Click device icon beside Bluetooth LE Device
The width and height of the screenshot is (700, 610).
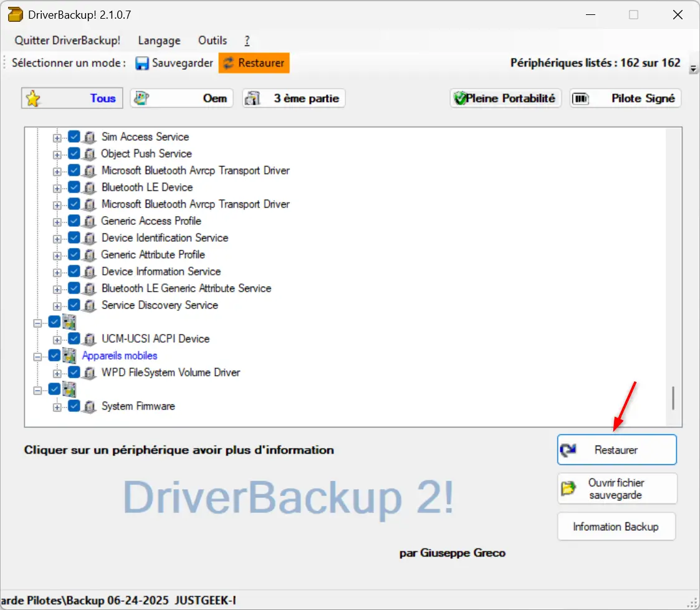pyautogui.click(x=90, y=188)
